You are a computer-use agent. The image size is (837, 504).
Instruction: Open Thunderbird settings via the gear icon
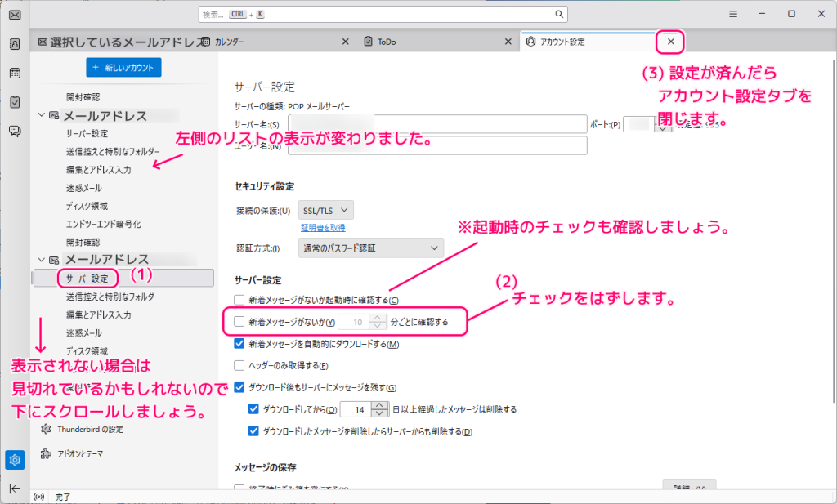click(14, 459)
